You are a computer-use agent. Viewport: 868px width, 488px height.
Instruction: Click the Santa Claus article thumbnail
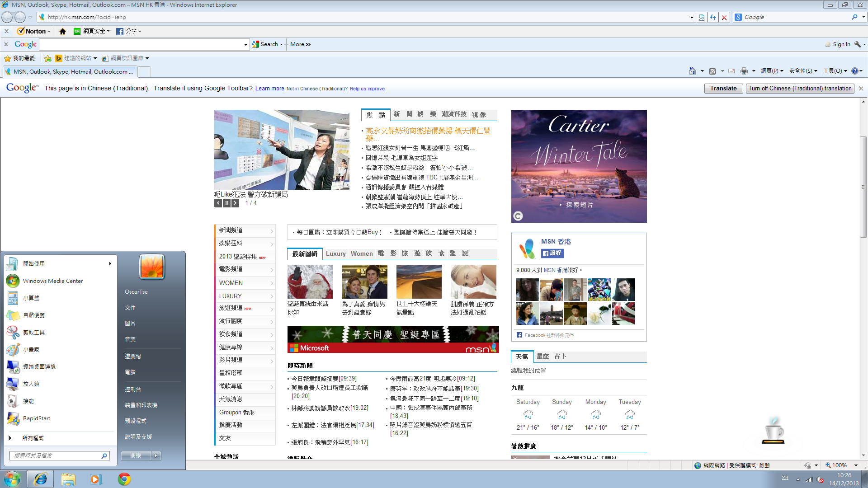(310, 282)
